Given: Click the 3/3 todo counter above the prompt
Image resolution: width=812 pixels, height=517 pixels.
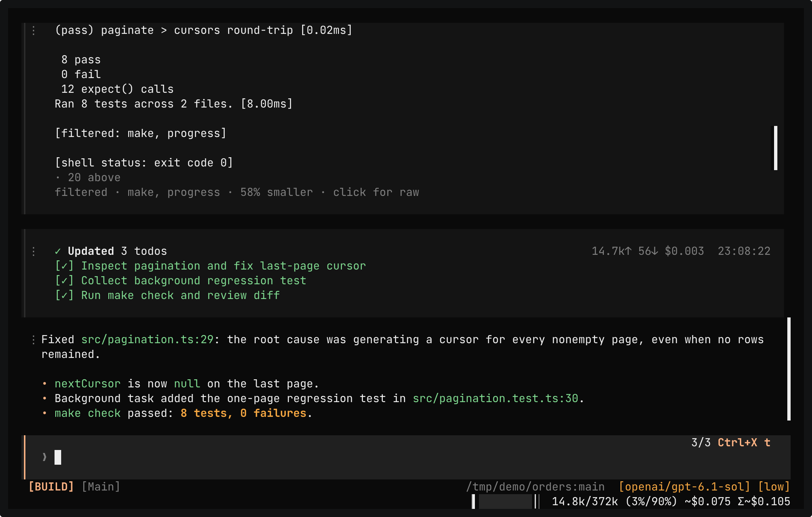Looking at the screenshot, I should pos(701,443).
